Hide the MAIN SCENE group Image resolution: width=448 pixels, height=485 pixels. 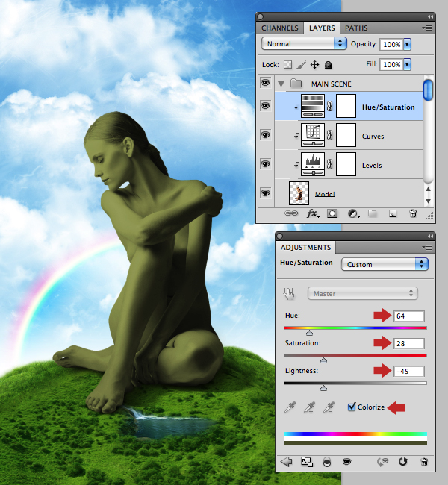[265, 83]
